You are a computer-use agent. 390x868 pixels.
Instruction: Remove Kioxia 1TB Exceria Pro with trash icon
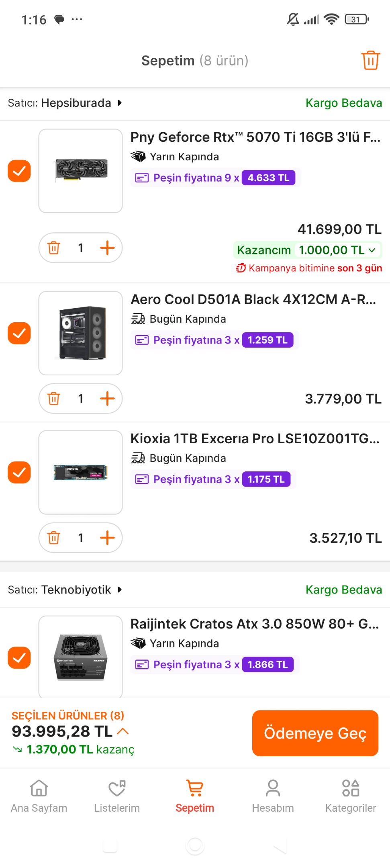tap(54, 538)
